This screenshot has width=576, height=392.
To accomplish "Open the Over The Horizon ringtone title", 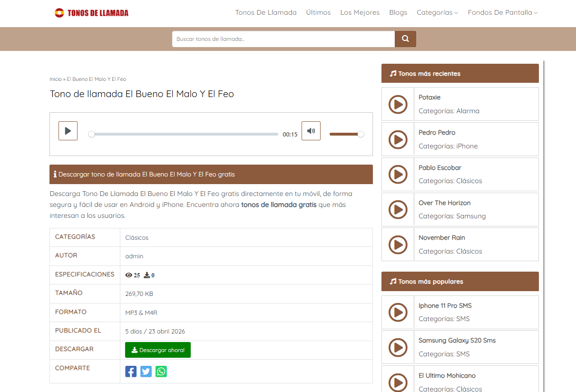I will click(445, 203).
